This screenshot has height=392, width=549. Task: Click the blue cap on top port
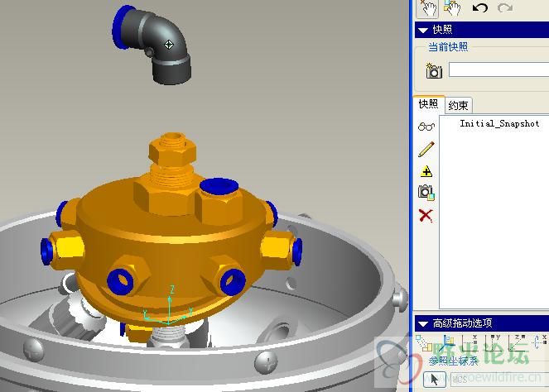(x=219, y=186)
